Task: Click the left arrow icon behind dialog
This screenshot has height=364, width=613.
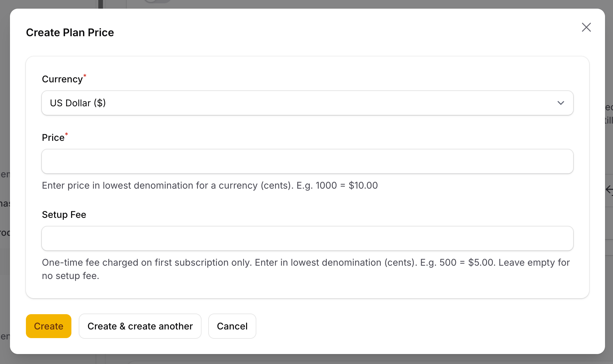Action: coord(609,190)
